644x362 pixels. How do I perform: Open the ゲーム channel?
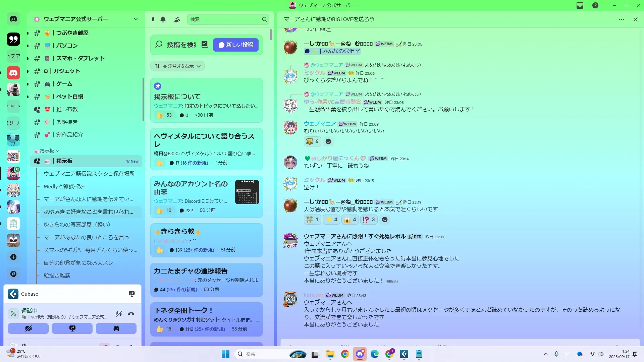64,84
